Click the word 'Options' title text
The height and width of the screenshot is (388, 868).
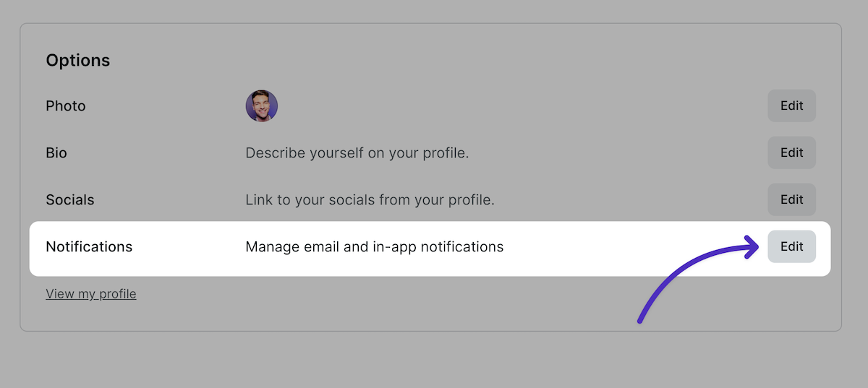(x=78, y=61)
